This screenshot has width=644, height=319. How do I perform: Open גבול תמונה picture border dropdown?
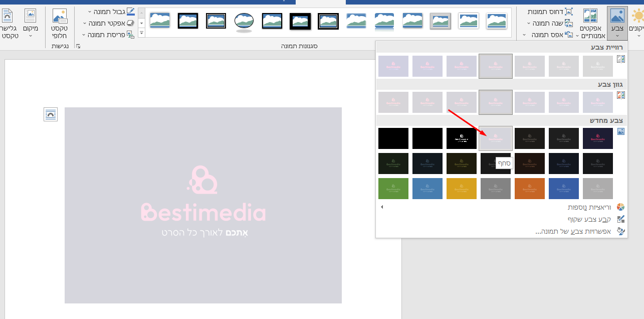tap(112, 12)
